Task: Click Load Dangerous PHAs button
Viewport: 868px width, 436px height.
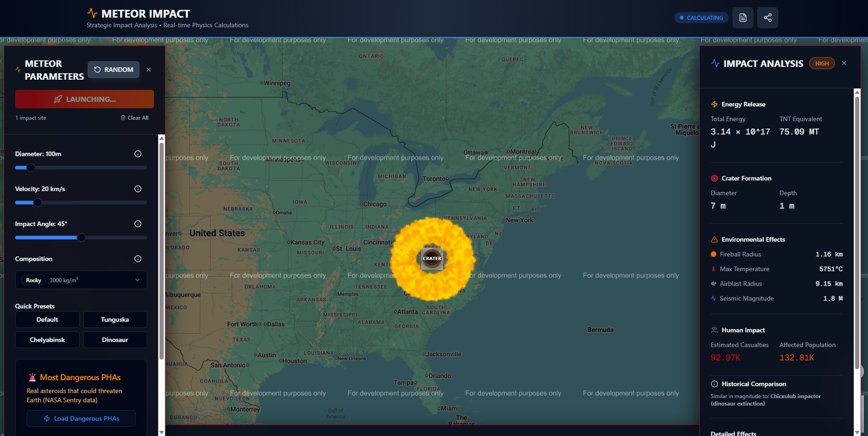Action: tap(81, 419)
